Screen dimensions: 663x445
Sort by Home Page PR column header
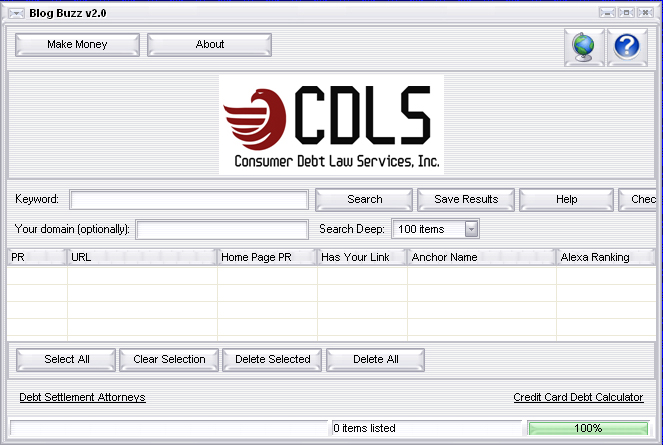tap(267, 257)
